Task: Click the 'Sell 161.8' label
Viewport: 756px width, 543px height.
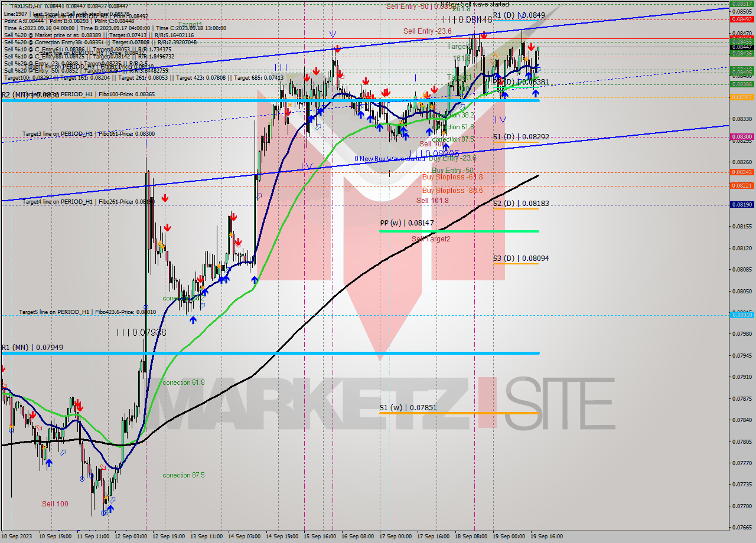Action: pyautogui.click(x=432, y=201)
